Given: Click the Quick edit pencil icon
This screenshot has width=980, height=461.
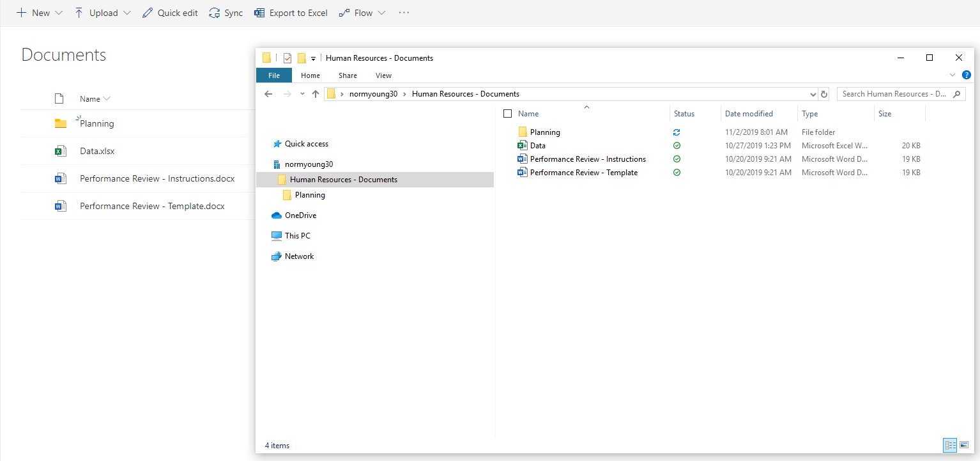Looking at the screenshot, I should coord(148,13).
